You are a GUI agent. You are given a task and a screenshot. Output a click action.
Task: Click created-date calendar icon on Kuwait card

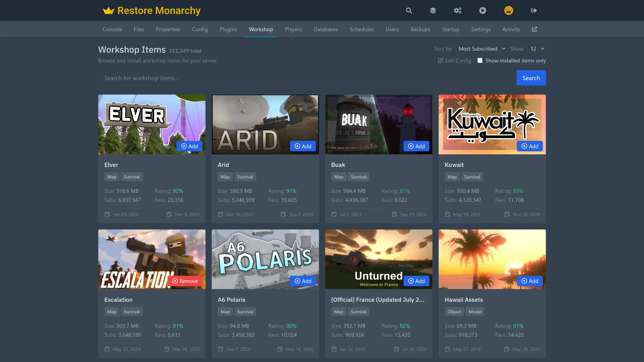coord(448,214)
